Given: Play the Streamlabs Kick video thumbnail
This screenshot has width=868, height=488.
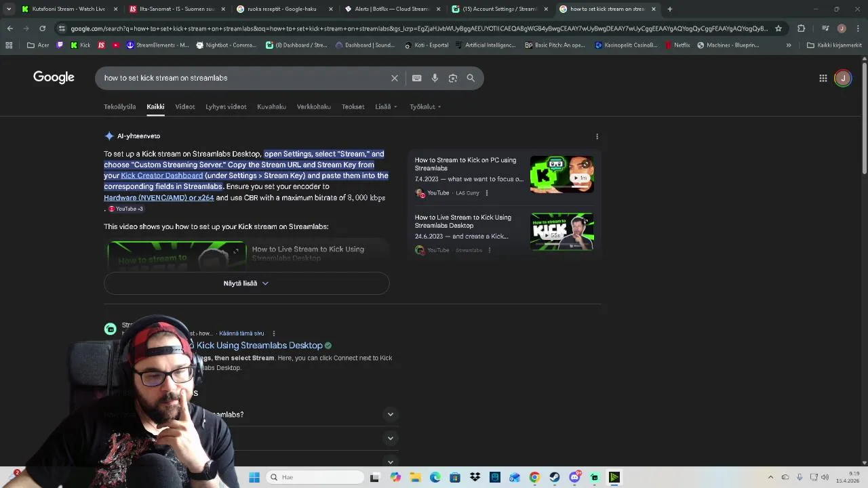Looking at the screenshot, I should tap(561, 232).
